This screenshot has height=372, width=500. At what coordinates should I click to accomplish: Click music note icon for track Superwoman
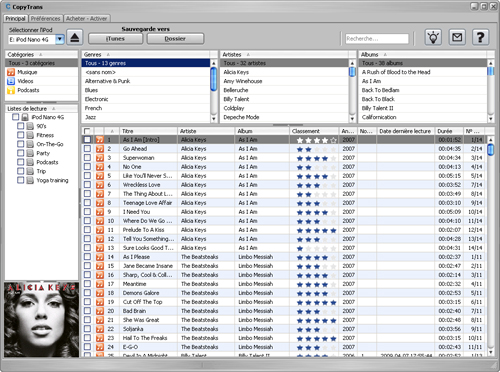pos(100,158)
